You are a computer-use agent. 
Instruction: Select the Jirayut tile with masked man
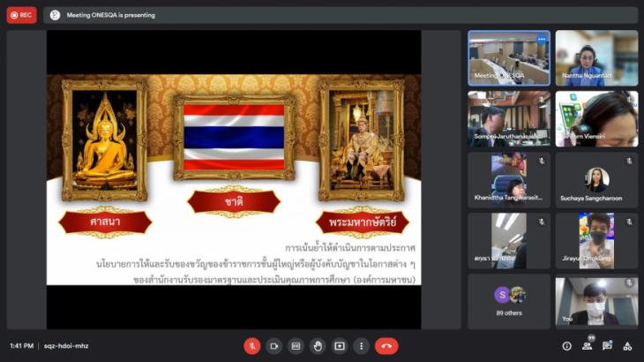click(596, 241)
